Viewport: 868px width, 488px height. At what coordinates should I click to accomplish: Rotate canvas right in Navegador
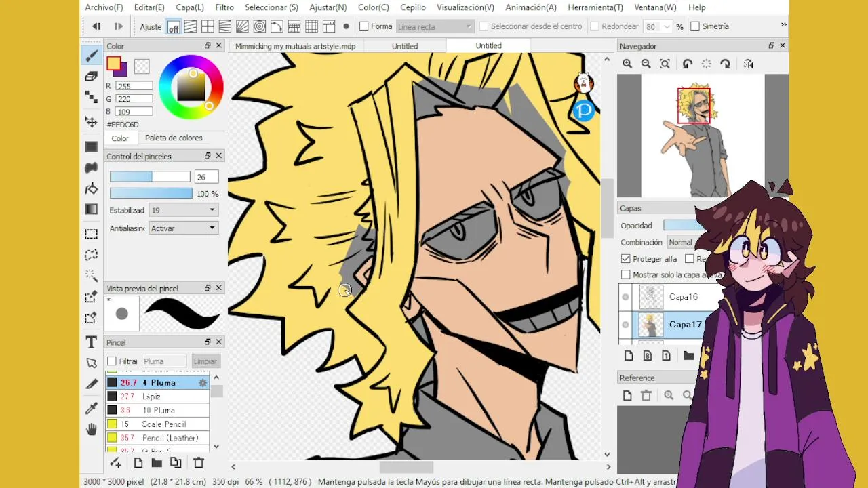point(725,64)
